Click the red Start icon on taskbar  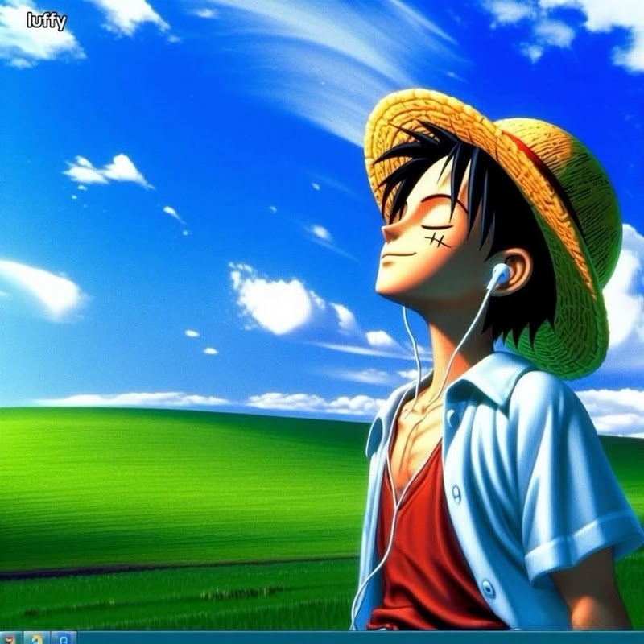click(x=10, y=638)
